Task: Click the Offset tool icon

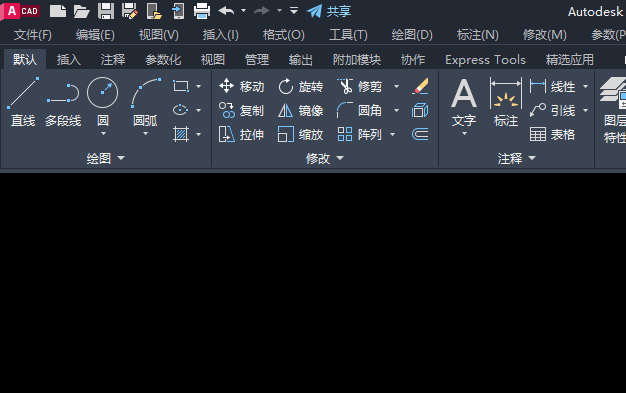Action: pos(420,134)
